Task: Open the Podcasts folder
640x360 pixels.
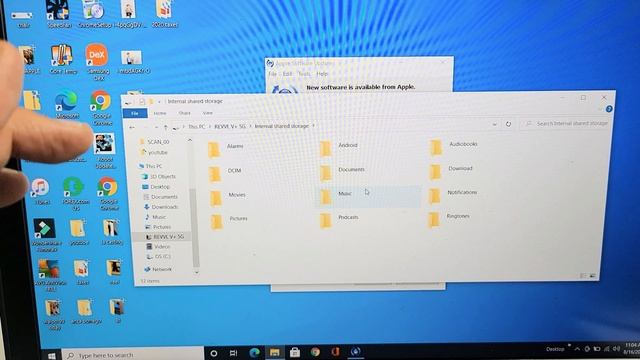Action: [x=340, y=220]
